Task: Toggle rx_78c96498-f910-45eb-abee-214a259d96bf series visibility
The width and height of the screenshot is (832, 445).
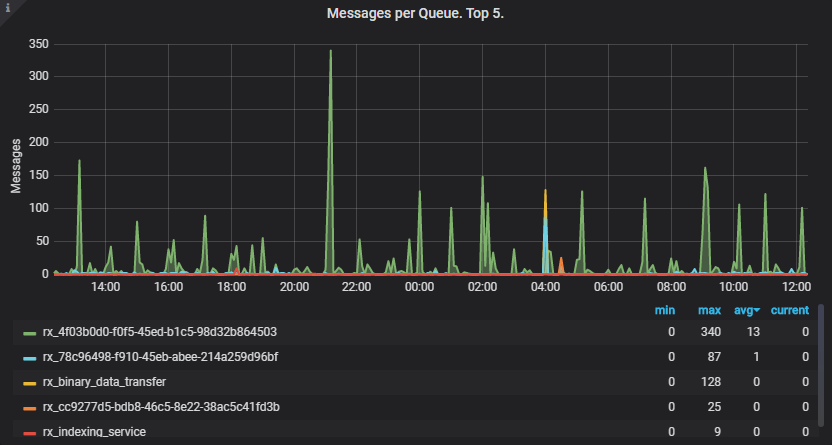Action: (160, 357)
